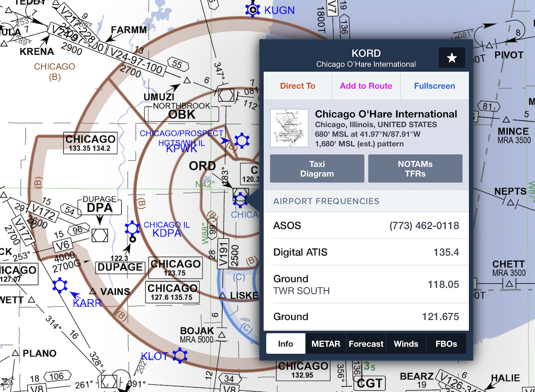Image resolution: width=535 pixels, height=392 pixels.
Task: Tap the CHICAGO 132.95 frequency box
Action: [303, 370]
